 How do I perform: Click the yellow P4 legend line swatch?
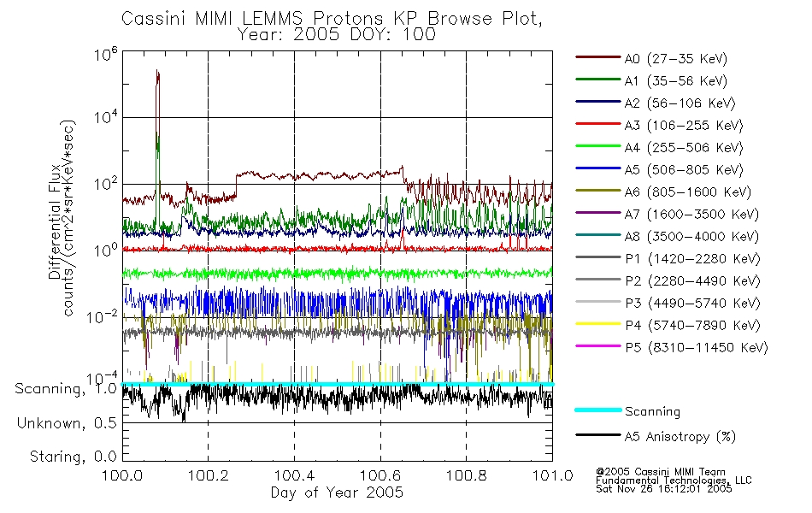point(598,324)
